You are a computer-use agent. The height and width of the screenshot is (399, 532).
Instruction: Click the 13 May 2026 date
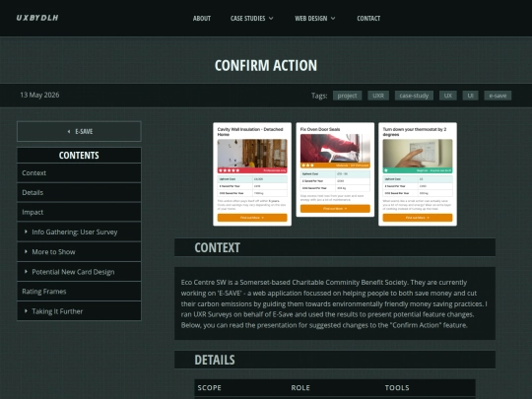[x=39, y=95]
